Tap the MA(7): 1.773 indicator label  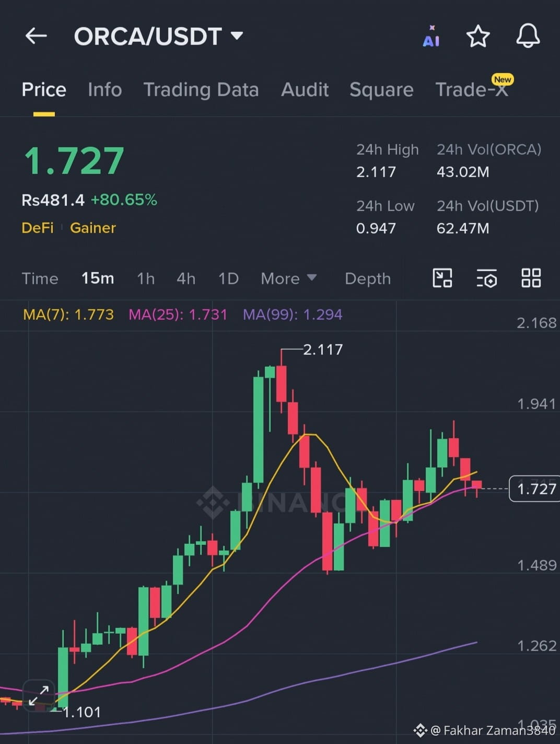point(68,315)
